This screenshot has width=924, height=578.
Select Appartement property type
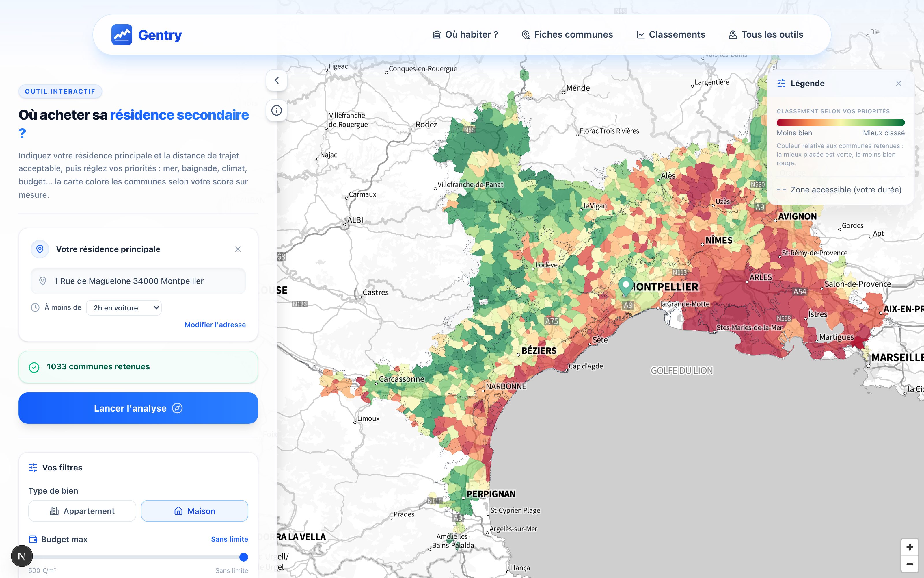click(x=82, y=511)
